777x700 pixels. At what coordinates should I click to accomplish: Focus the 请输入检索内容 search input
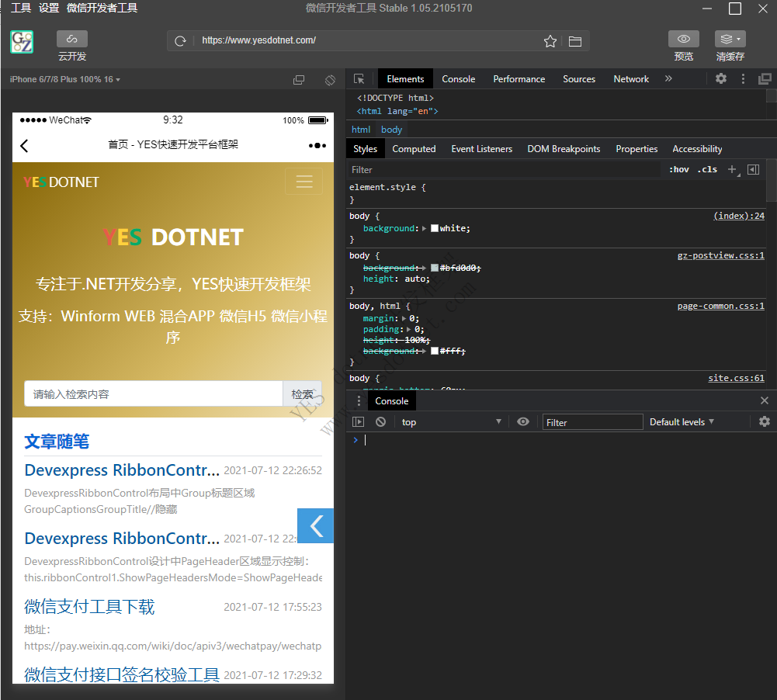(154, 393)
